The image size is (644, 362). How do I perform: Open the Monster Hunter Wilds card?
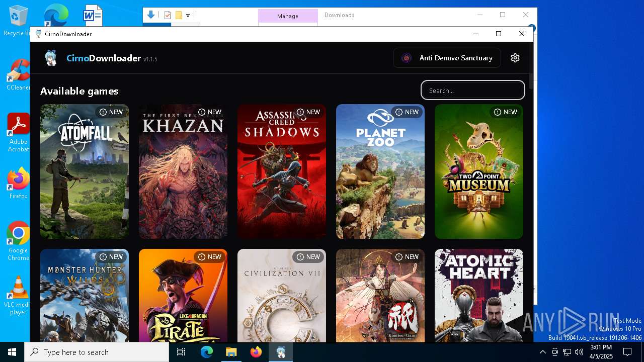coord(85,296)
